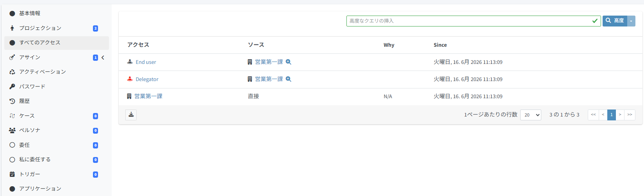
Task: Sort by the アクセス column header
Action: [138, 45]
